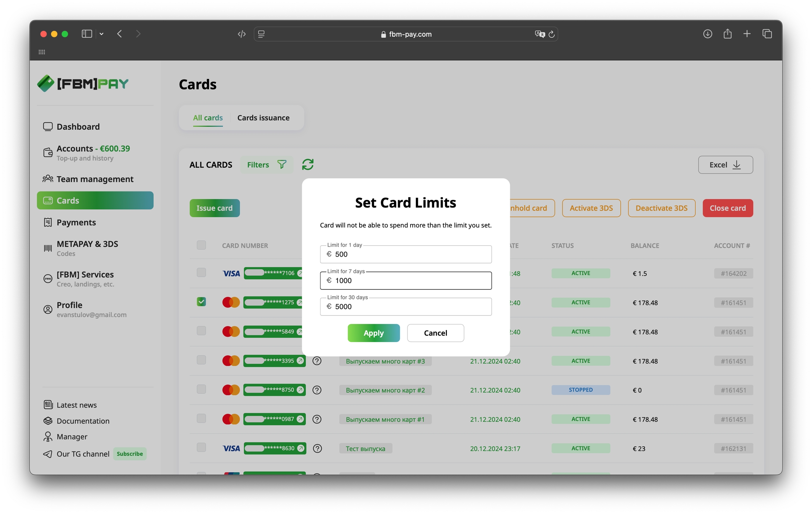Click the refresh cards list icon
Screen dimensions: 812x514
(x=307, y=165)
